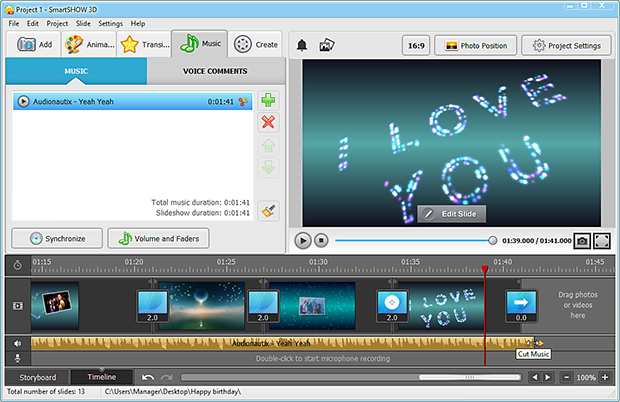Zoom in the timeline with plus button
The height and width of the screenshot is (402, 620).
pos(605,377)
